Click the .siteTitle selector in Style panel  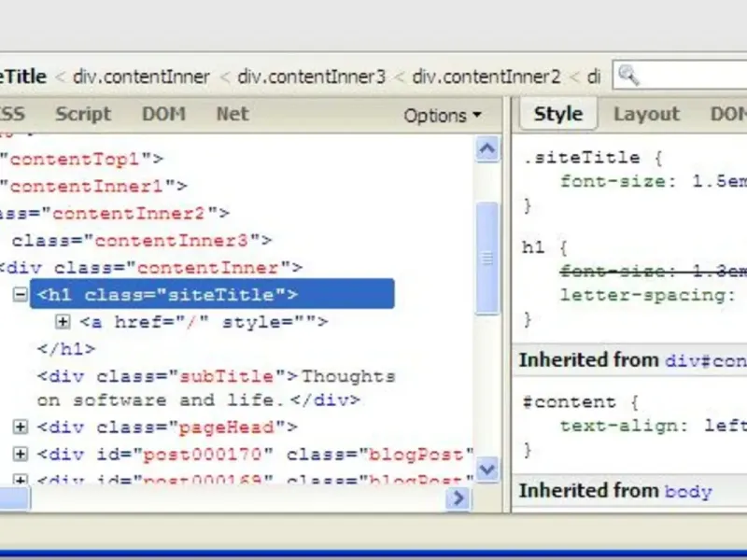coord(581,158)
